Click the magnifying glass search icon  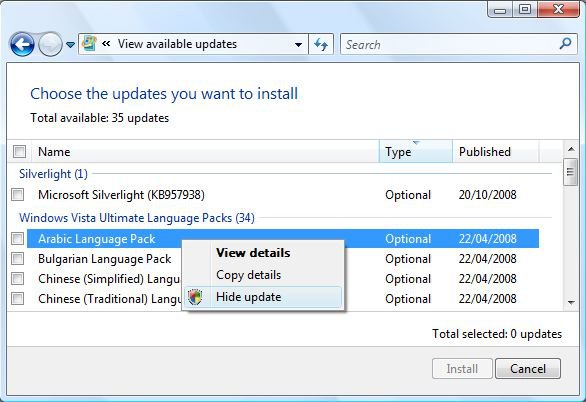point(565,43)
